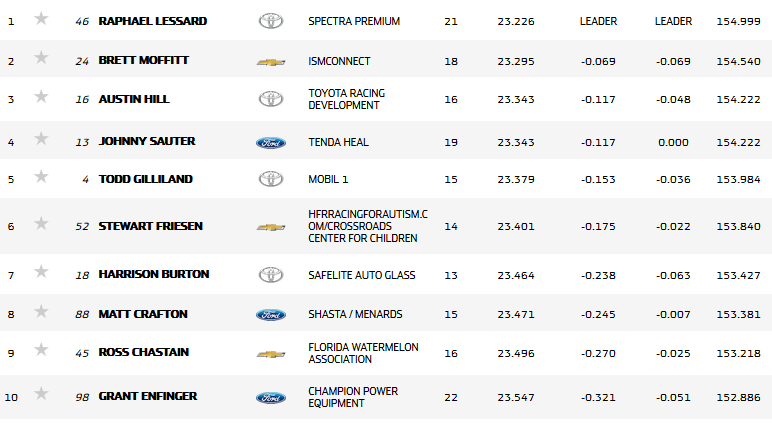The height and width of the screenshot is (424, 772).
Task: Toggle the favorite star beside Brett Moffitt
Action: 41,58
